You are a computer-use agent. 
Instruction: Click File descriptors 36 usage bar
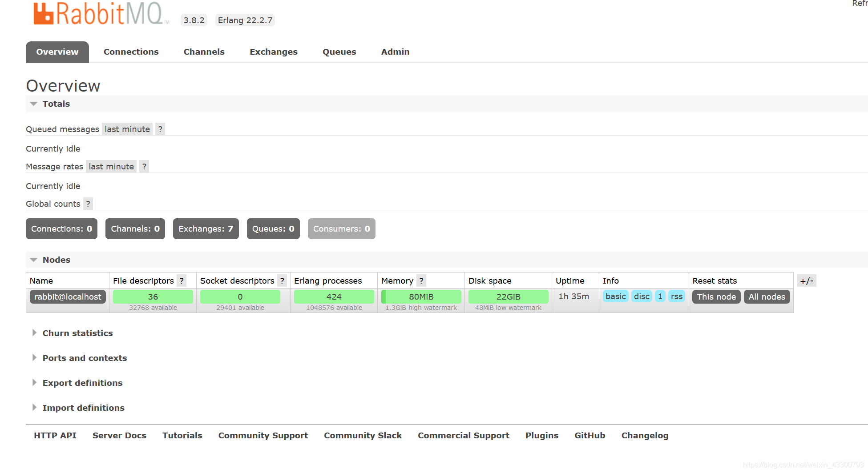coord(153,297)
